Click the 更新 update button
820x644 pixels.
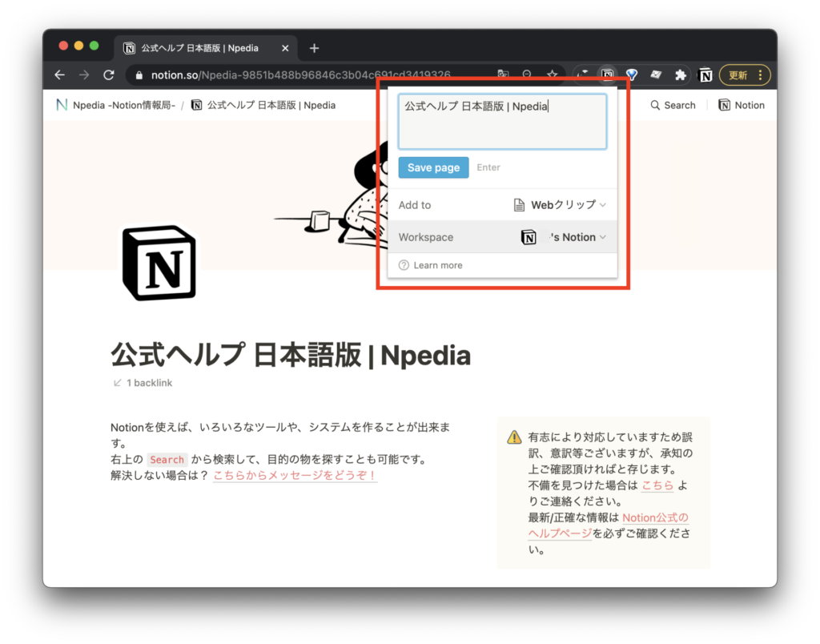pyautogui.click(x=738, y=75)
